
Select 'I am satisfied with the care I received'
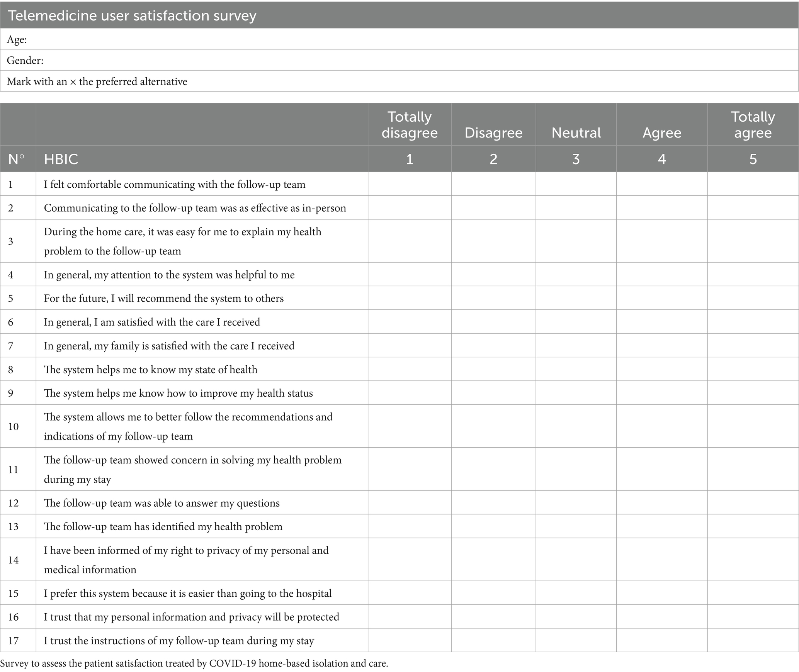pyautogui.click(x=152, y=322)
